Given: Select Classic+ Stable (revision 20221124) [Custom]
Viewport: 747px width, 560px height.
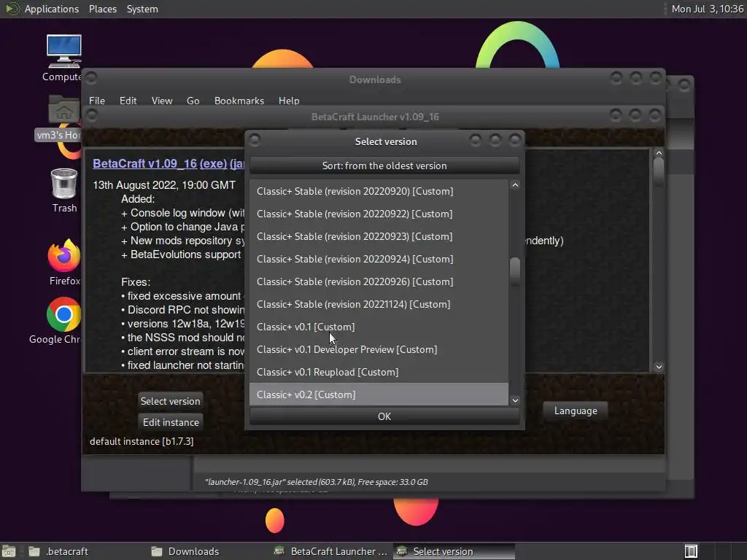Looking at the screenshot, I should (x=379, y=304).
